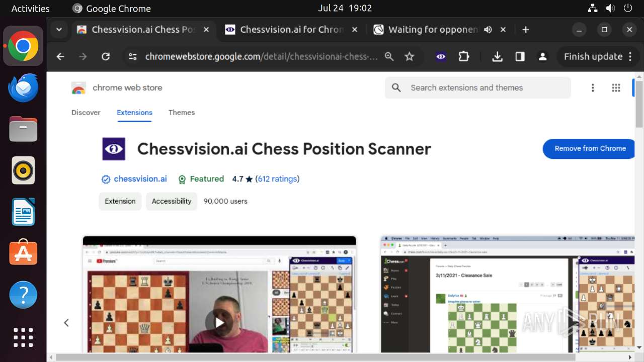Toggle the Chrome side panel
This screenshot has height=362, width=644.
pos(520,57)
